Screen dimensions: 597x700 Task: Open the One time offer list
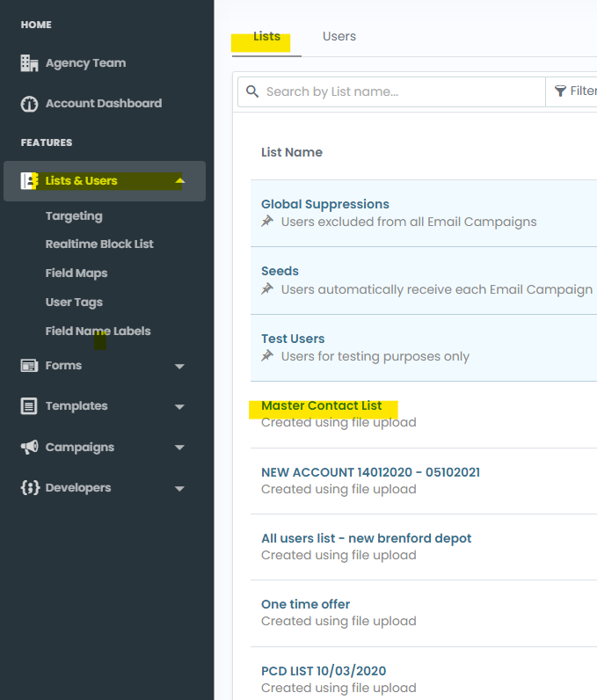coord(306,604)
